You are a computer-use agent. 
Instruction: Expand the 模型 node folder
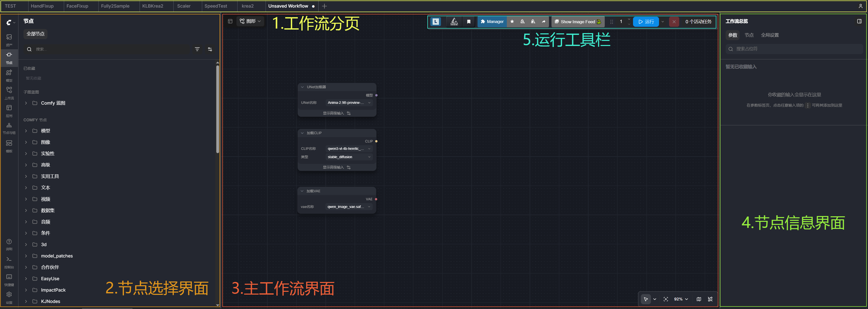26,131
